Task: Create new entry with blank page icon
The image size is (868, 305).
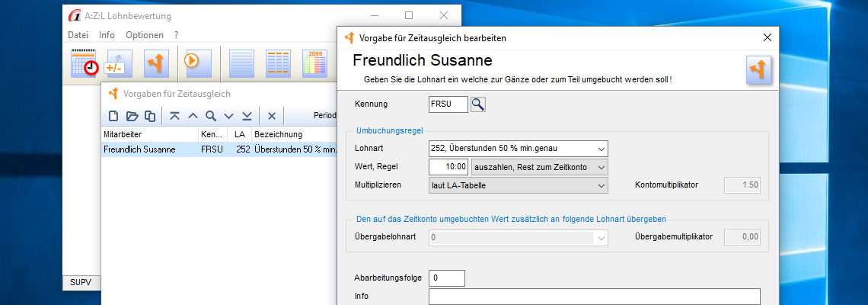Action: tap(113, 116)
